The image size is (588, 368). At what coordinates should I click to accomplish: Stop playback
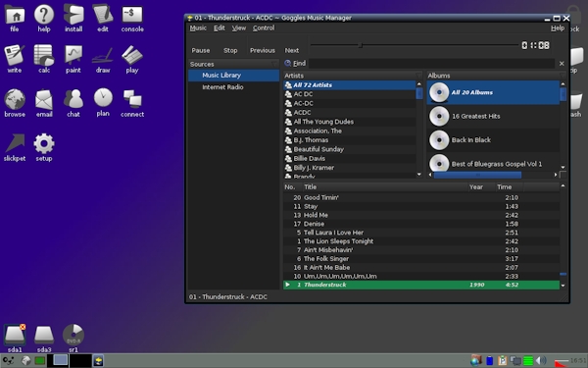[230, 50]
